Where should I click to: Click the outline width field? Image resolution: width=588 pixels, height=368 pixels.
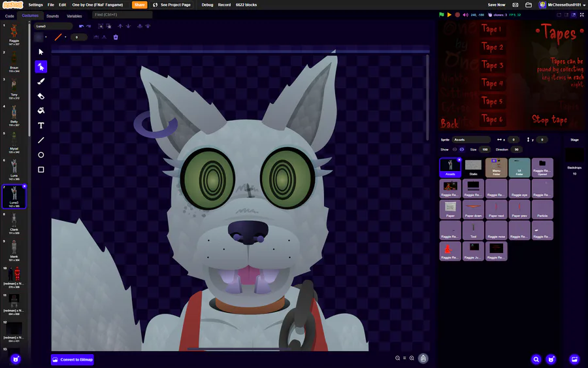79,37
